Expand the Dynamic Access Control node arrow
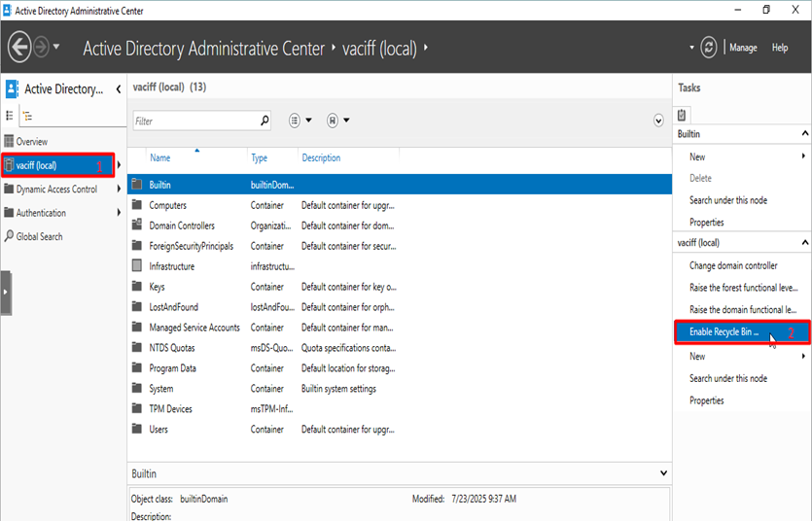The image size is (812, 521). pos(119,190)
